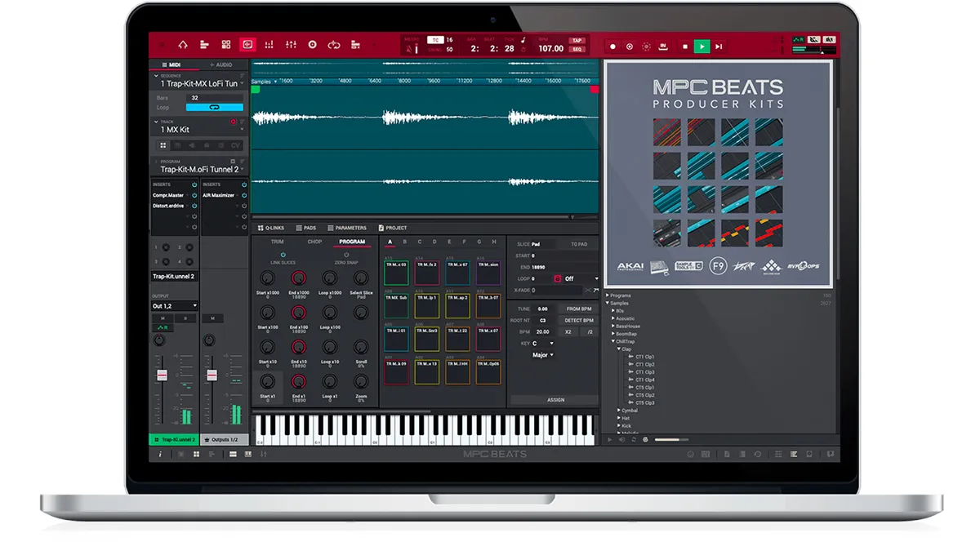980x551 pixels.
Task: Open the Grid view icon in toolbar
Action: [226, 45]
